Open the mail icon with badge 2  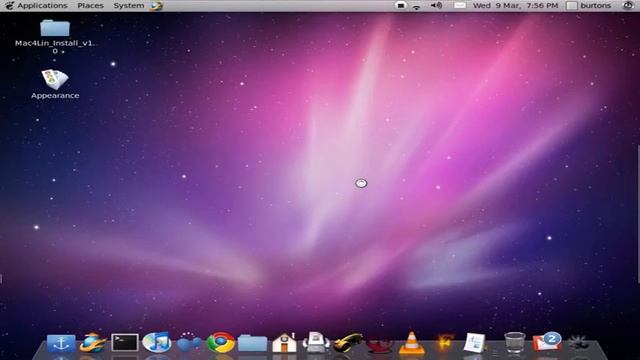coord(547,342)
